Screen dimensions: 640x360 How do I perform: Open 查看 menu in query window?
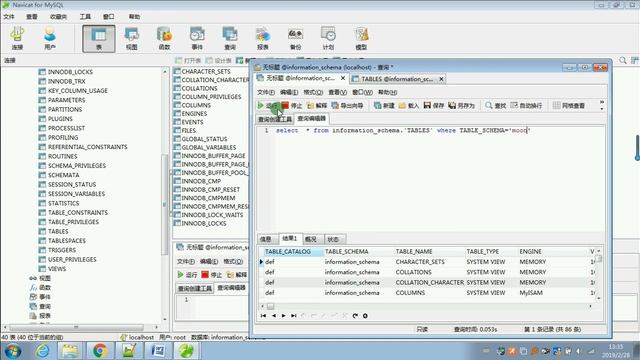(x=338, y=92)
